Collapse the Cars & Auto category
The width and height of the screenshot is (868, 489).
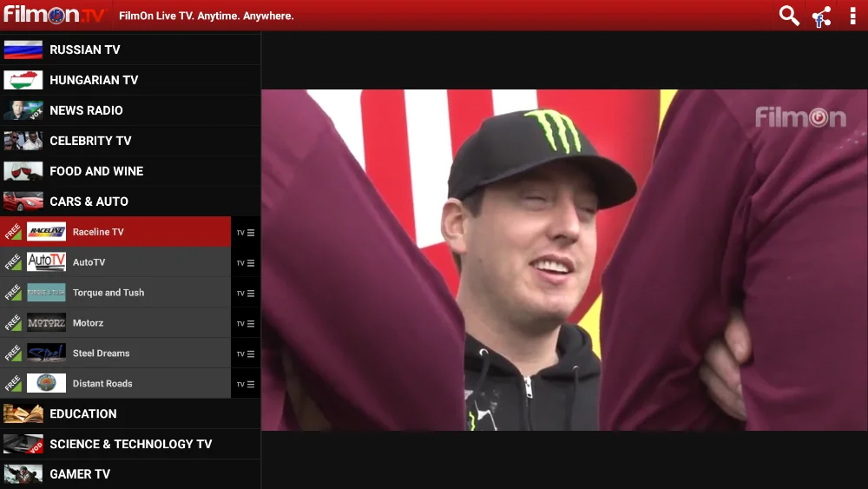130,201
